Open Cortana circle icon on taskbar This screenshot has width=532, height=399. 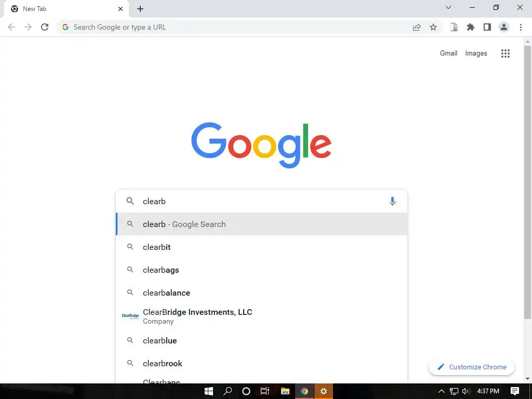tap(246, 391)
